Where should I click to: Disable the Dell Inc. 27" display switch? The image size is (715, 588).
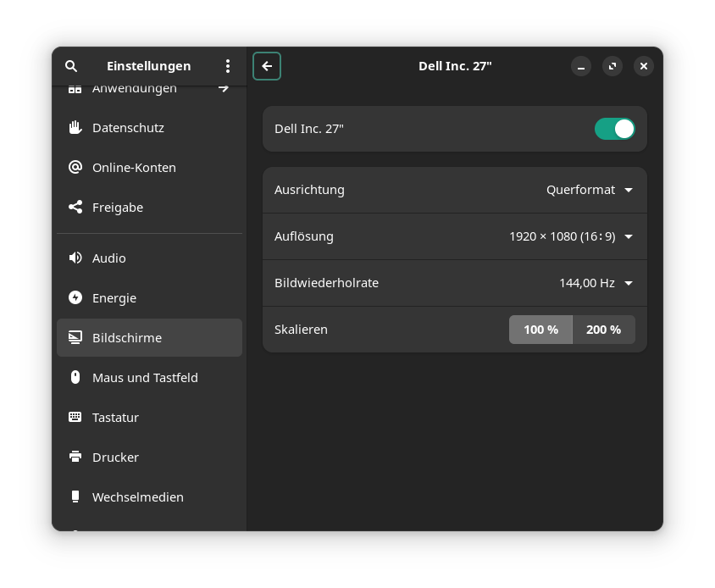pyautogui.click(x=614, y=129)
